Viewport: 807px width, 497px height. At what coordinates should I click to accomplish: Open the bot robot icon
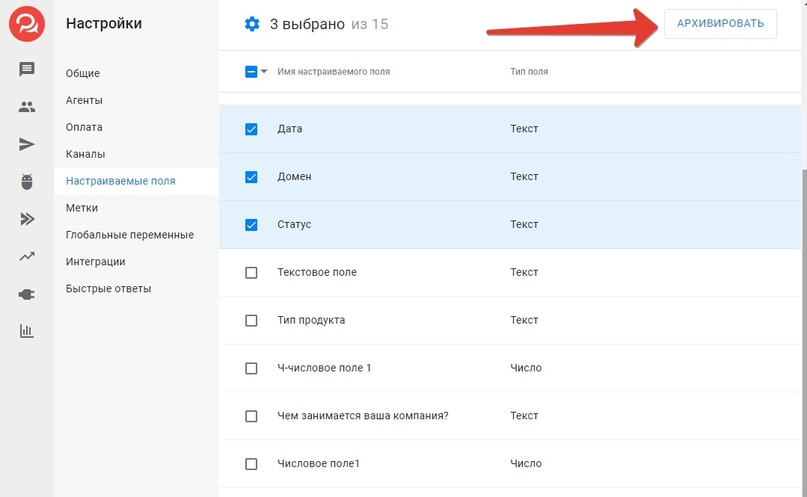click(27, 182)
